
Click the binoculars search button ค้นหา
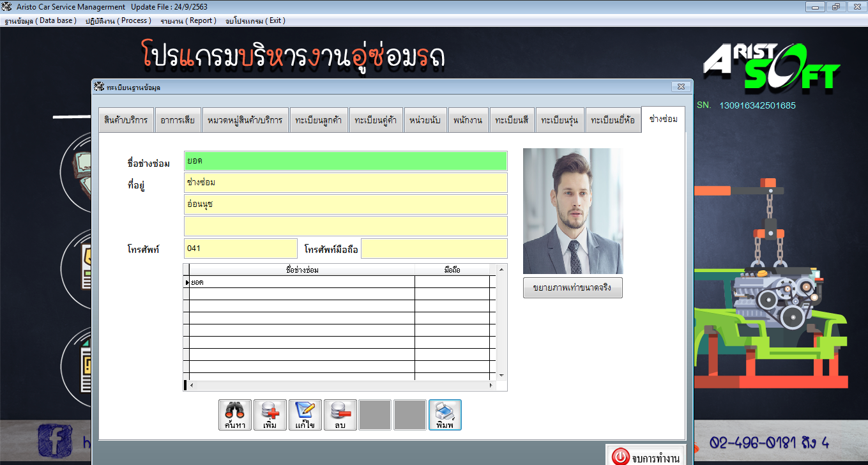[x=235, y=415]
